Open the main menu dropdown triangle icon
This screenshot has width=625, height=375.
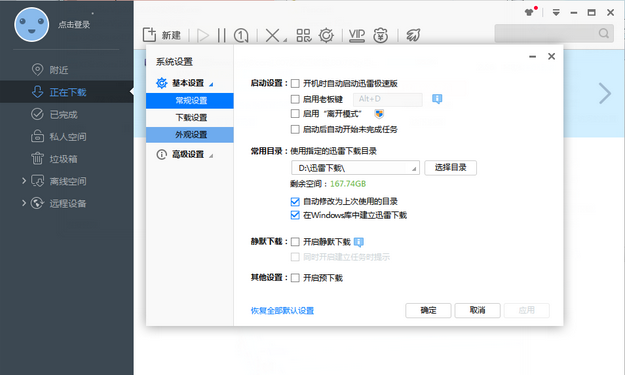[556, 12]
